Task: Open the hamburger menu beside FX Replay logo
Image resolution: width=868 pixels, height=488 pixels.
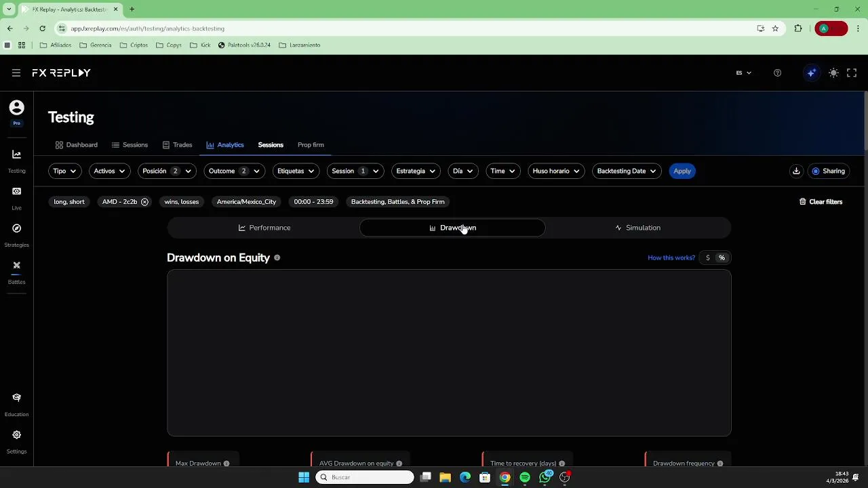Action: click(x=16, y=73)
